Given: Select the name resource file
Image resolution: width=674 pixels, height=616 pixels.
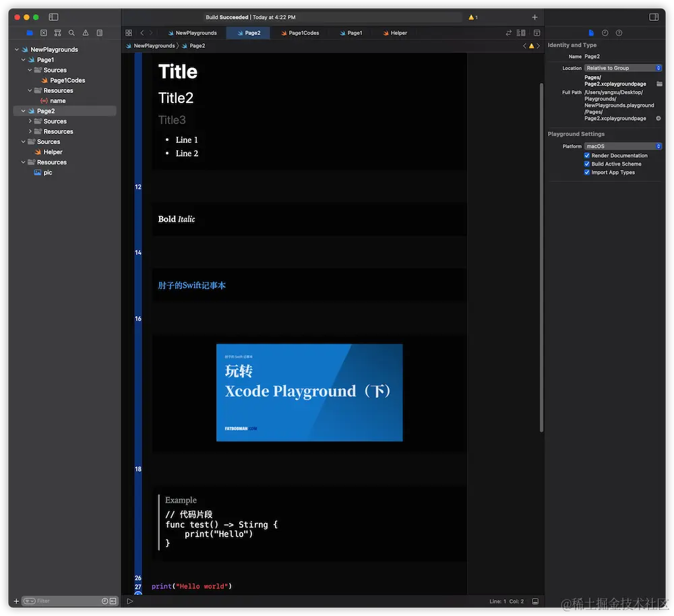Looking at the screenshot, I should tap(57, 100).
